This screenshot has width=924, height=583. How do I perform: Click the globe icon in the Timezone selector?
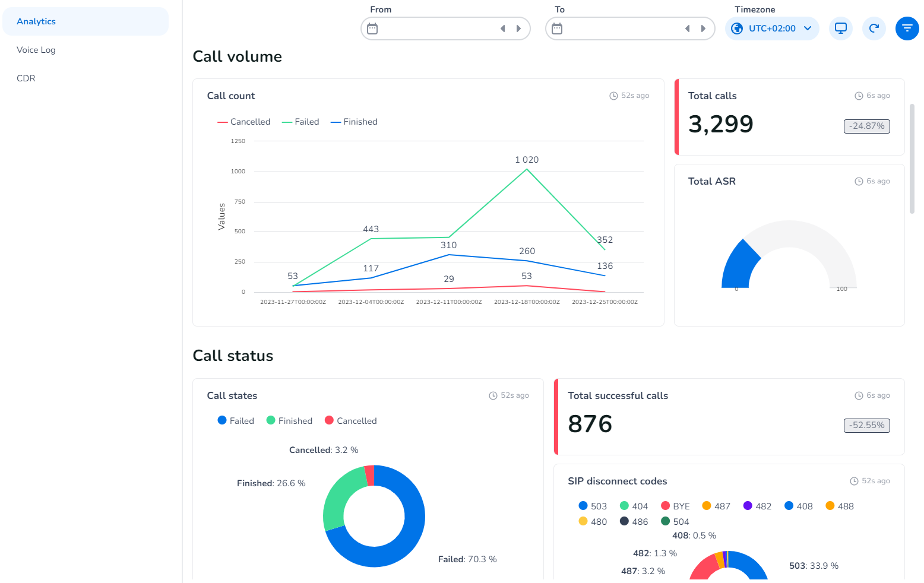[x=736, y=28]
